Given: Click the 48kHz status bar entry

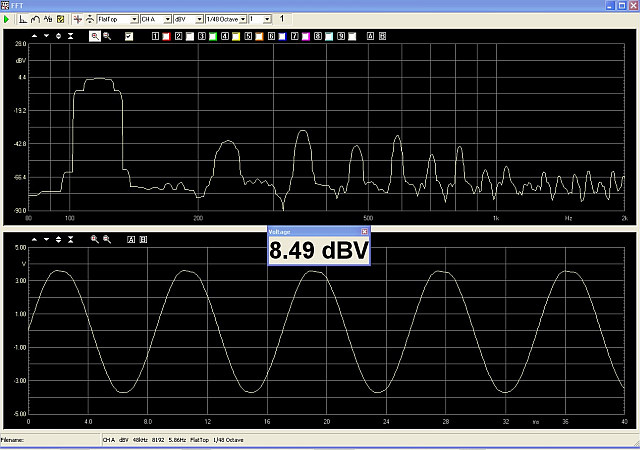Looking at the screenshot, I should point(140,440).
